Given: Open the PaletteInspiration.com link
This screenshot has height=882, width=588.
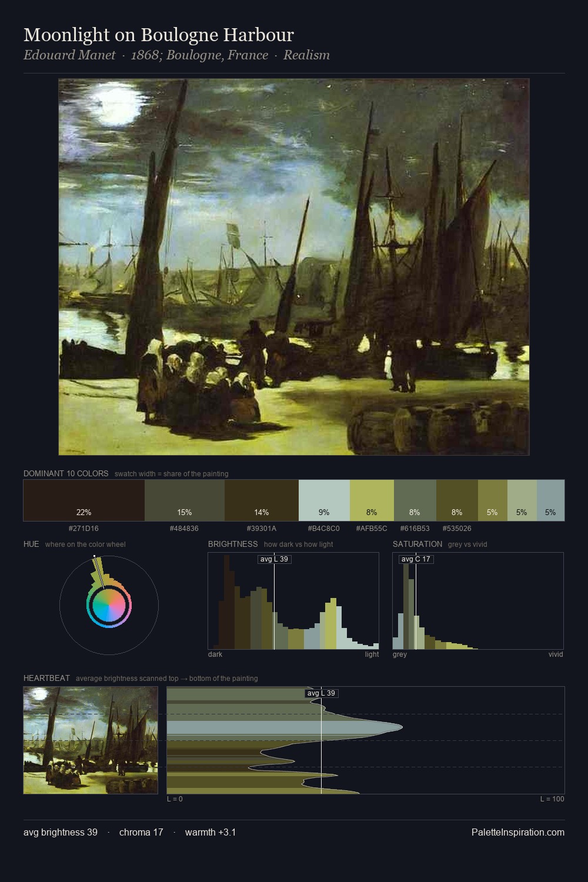Looking at the screenshot, I should pyautogui.click(x=518, y=832).
